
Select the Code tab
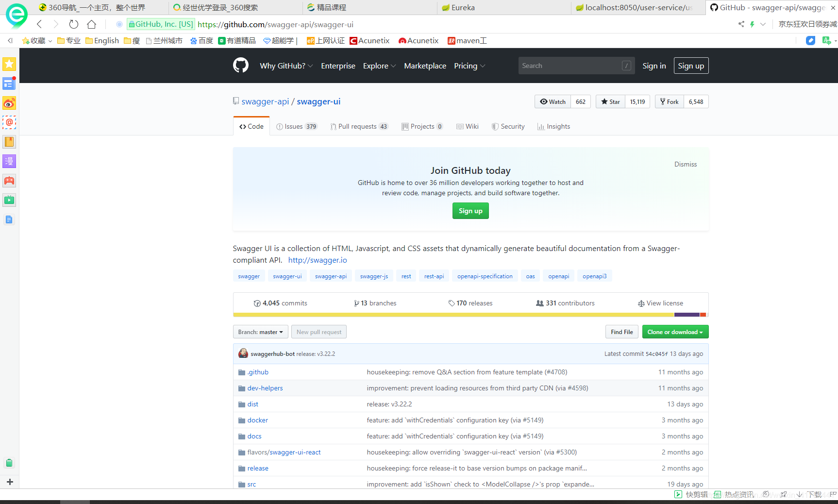(x=251, y=126)
